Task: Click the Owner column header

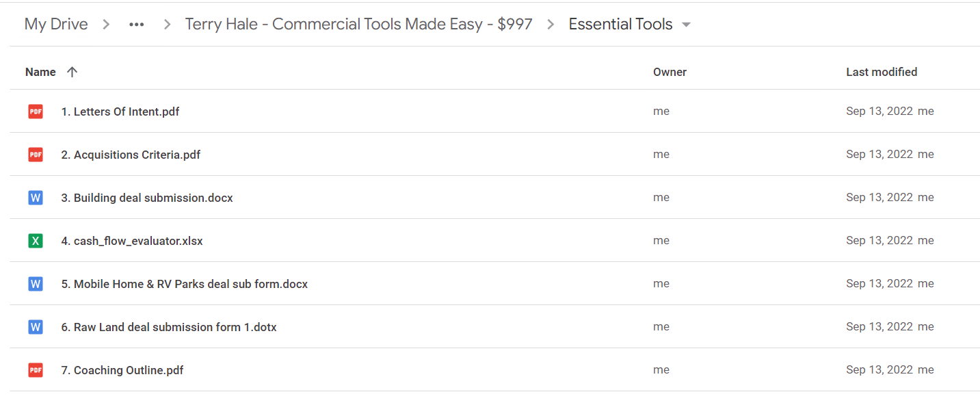Action: [x=670, y=72]
